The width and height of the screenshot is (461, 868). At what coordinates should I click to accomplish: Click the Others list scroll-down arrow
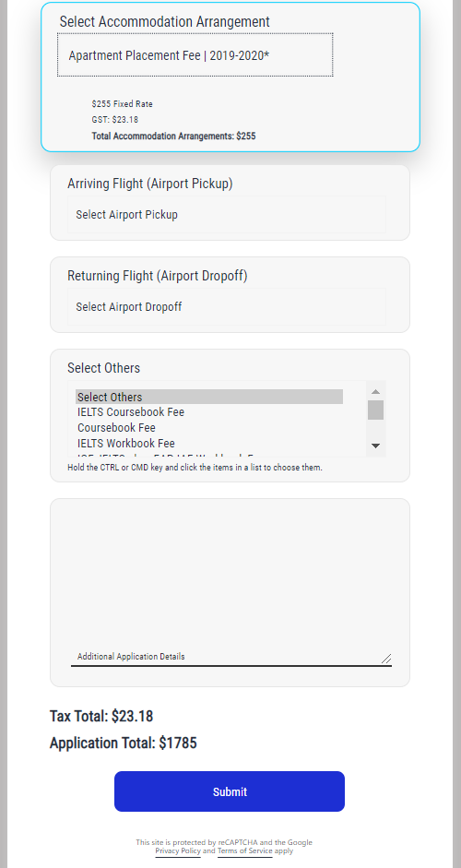[x=376, y=446]
